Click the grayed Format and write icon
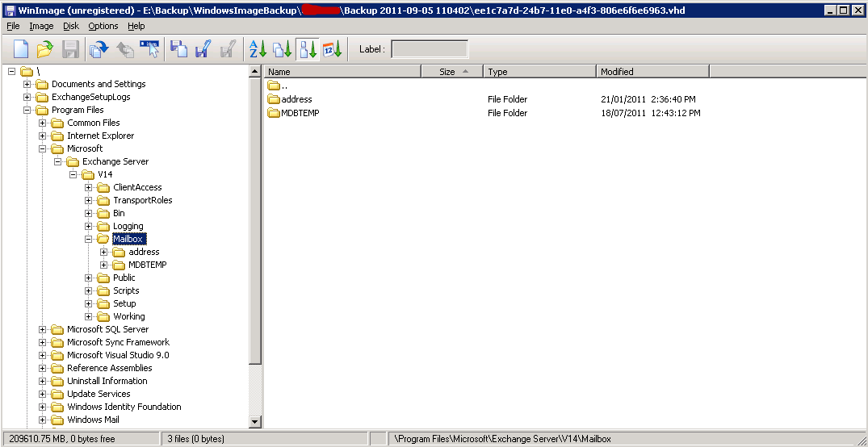The width and height of the screenshot is (868, 447). 228,49
